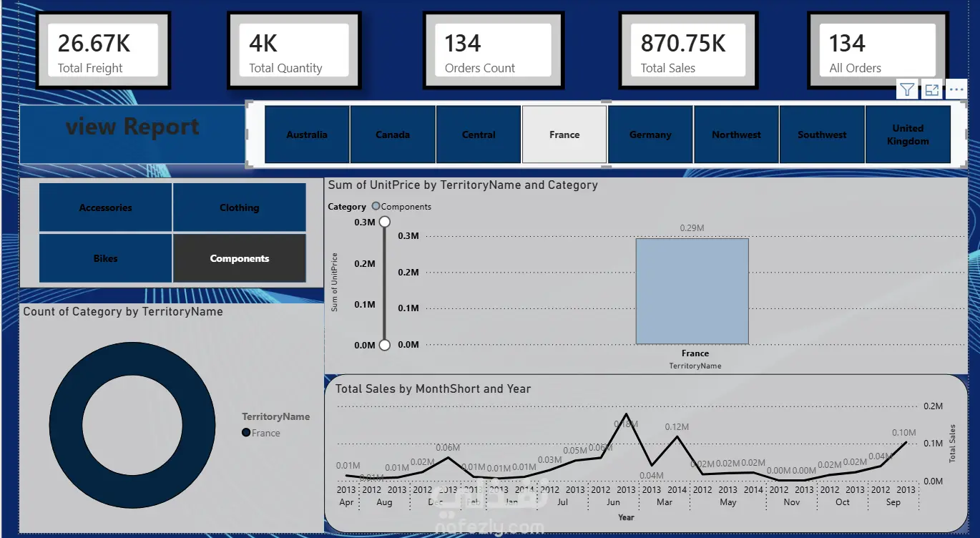The width and height of the screenshot is (980, 538).
Task: Click the 'Count of Category by TerritoryName' title
Action: (123, 311)
